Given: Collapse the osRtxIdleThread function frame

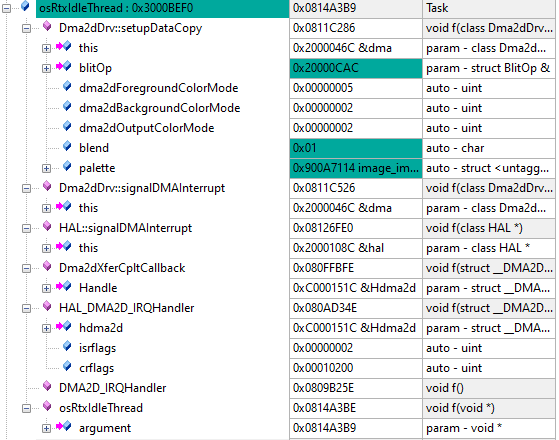Looking at the screenshot, I should click(x=26, y=408).
